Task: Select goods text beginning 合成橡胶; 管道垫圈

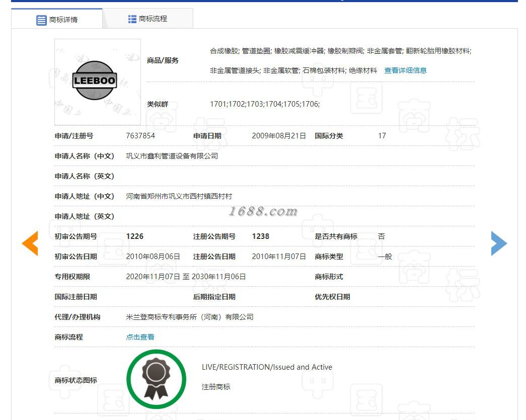Action: coord(340,51)
